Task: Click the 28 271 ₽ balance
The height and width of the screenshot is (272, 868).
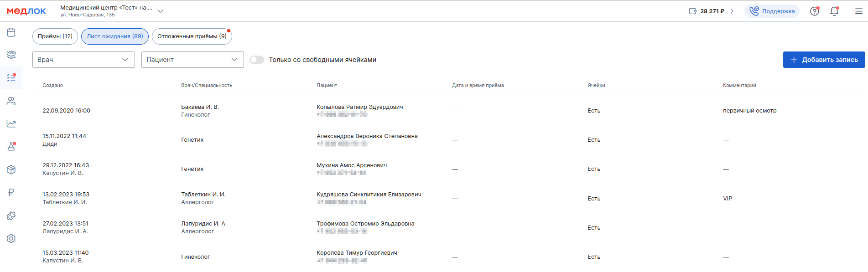Action: click(712, 11)
